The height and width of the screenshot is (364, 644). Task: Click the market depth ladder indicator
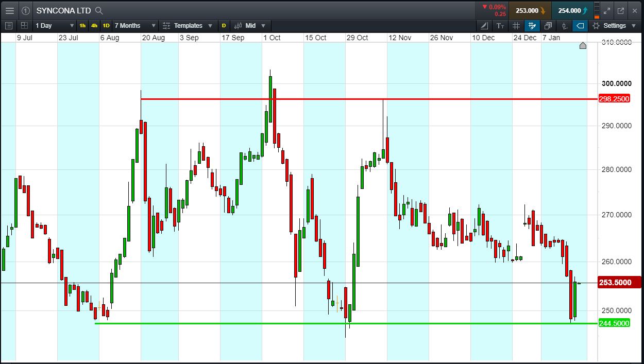pos(597,10)
